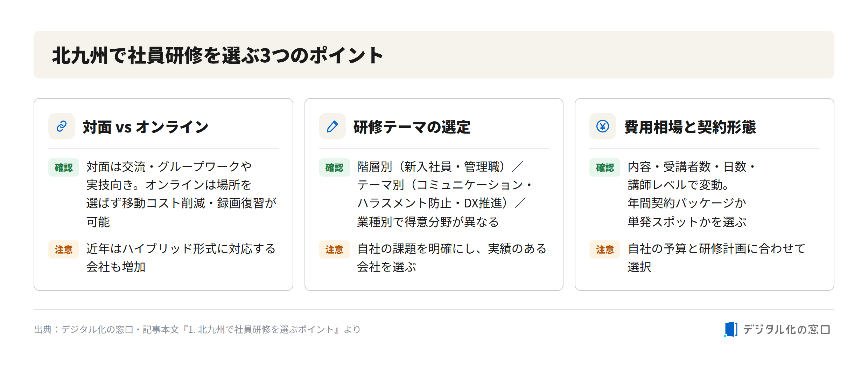Viewport: 868px width, 370px height.
Task: Click the green 確認 badge in 費用相場と契約形態 card
Action: coord(605,167)
